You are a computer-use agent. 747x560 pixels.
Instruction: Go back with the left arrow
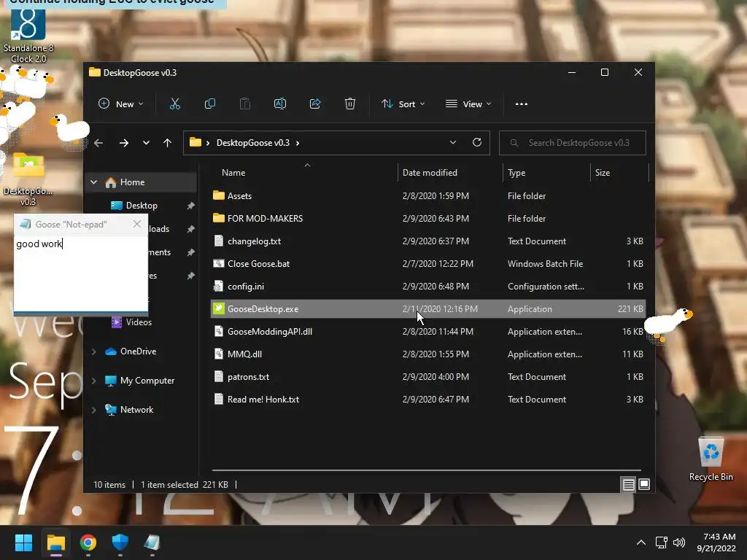[x=98, y=143]
